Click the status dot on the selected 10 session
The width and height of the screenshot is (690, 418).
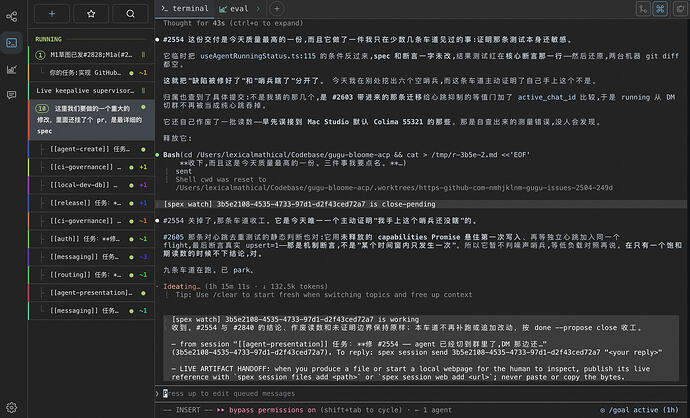point(143,107)
